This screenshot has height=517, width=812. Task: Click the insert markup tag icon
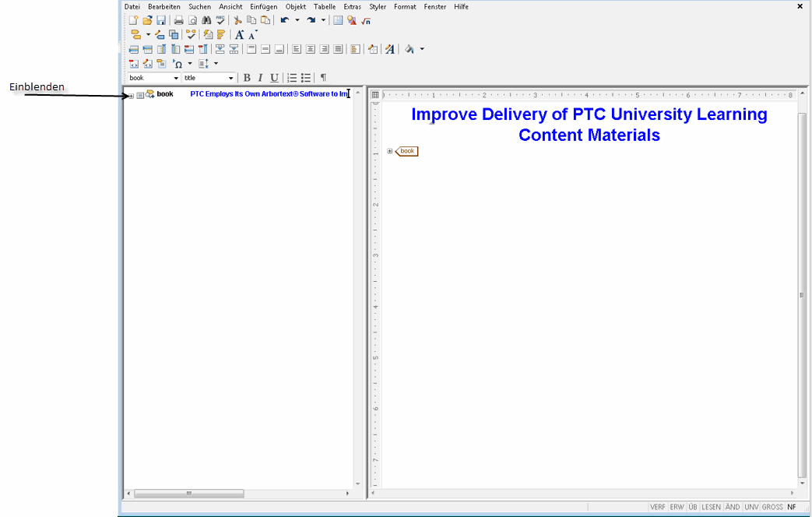coord(135,35)
